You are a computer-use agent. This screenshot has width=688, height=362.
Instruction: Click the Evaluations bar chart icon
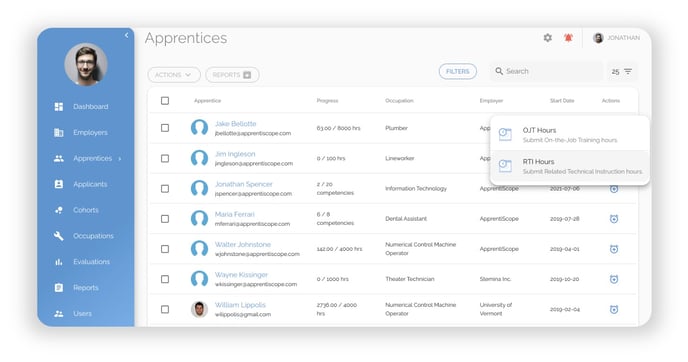pyautogui.click(x=59, y=262)
